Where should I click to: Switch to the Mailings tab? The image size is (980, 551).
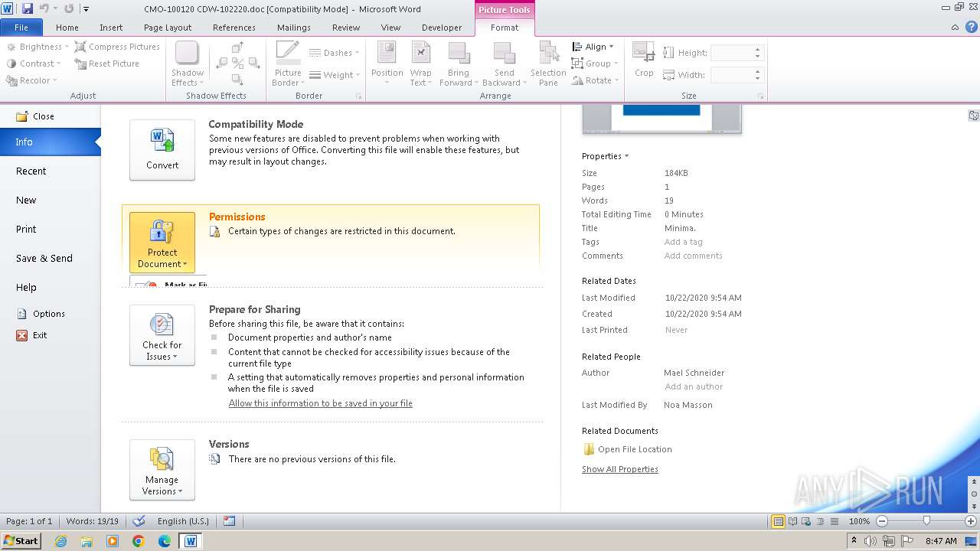point(294,28)
